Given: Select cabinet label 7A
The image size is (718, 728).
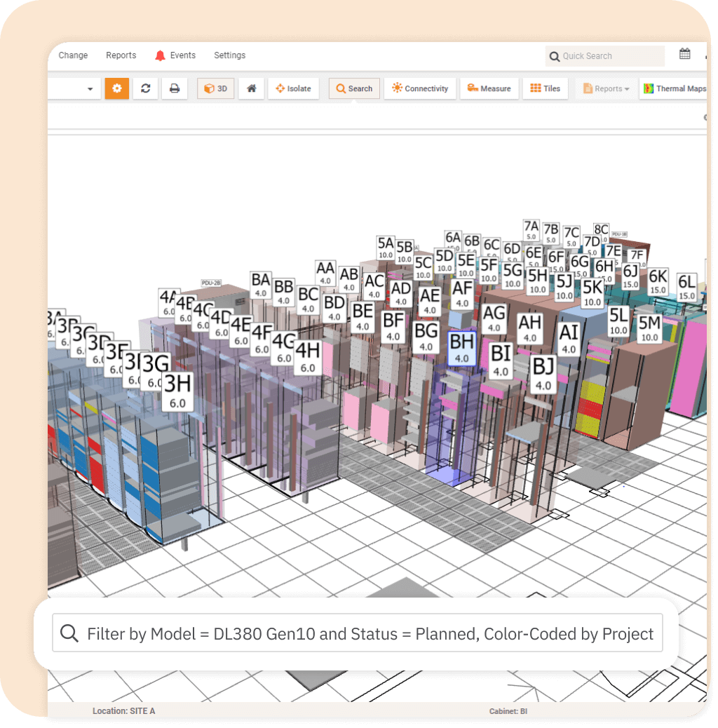Looking at the screenshot, I should pos(531,231).
